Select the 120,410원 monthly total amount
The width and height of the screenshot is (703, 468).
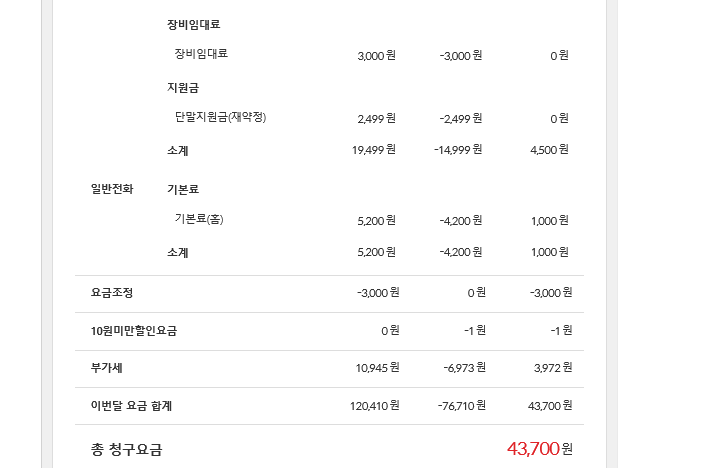[x=374, y=405]
